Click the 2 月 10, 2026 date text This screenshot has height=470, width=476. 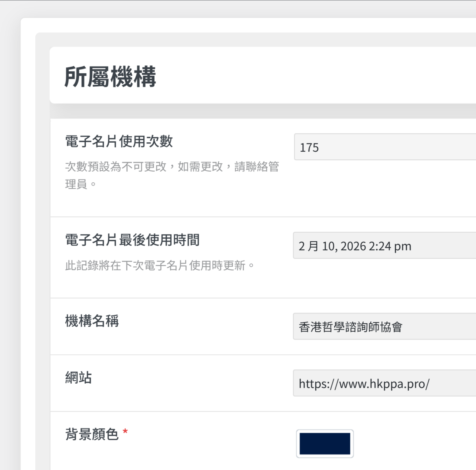[332, 246]
